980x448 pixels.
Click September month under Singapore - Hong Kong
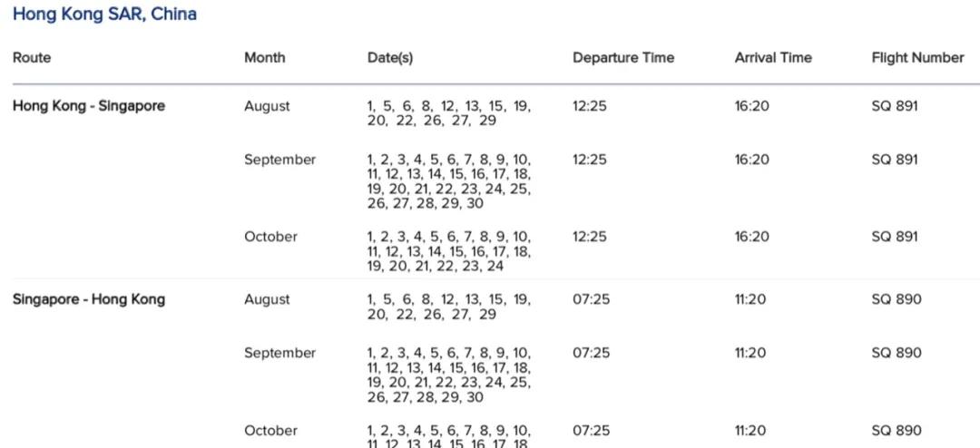point(279,353)
